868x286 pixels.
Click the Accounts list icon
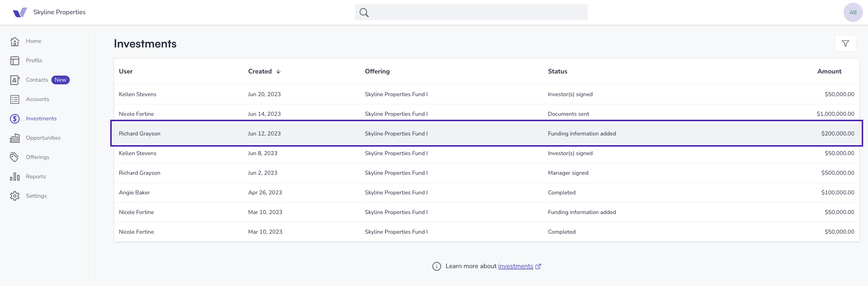point(15,99)
